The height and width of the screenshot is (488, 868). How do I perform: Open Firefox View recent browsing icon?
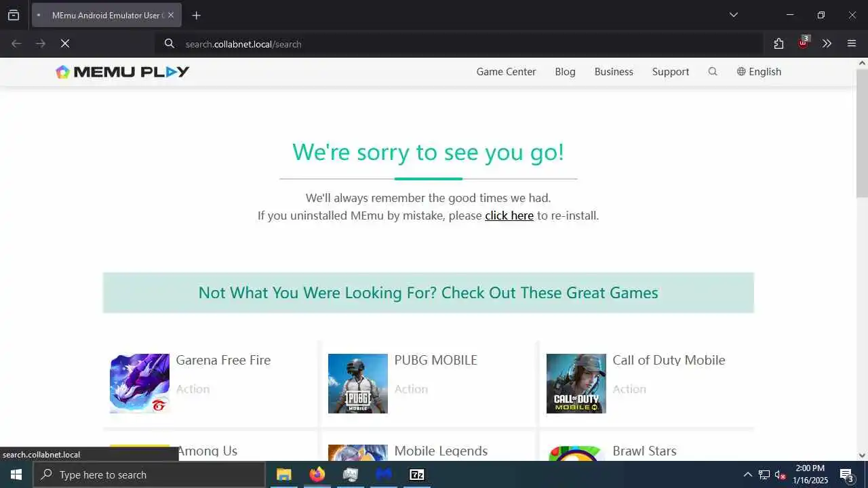click(14, 15)
